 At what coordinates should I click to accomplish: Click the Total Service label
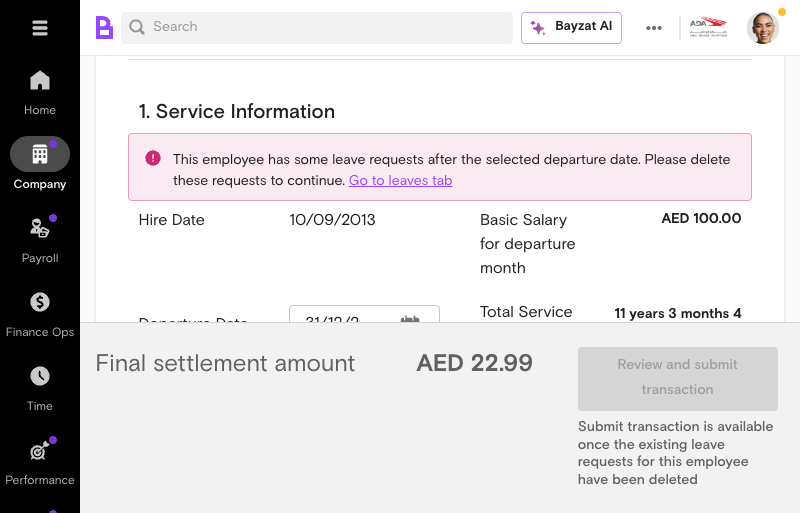click(526, 312)
